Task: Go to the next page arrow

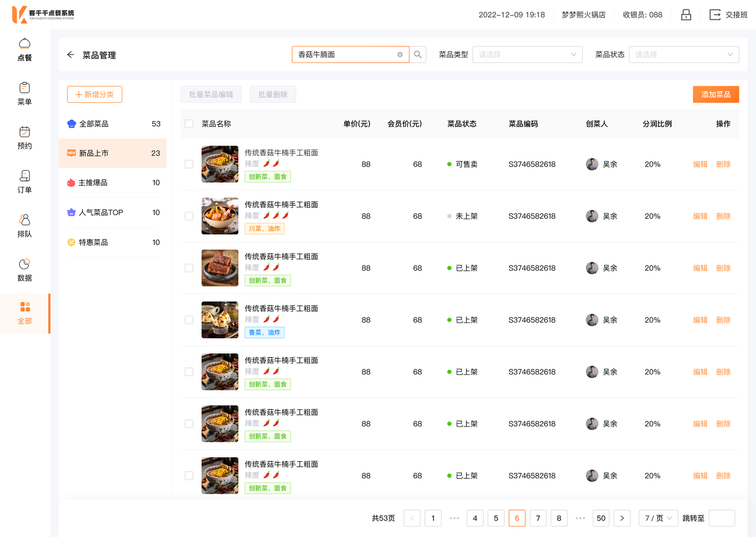Action: (x=622, y=518)
